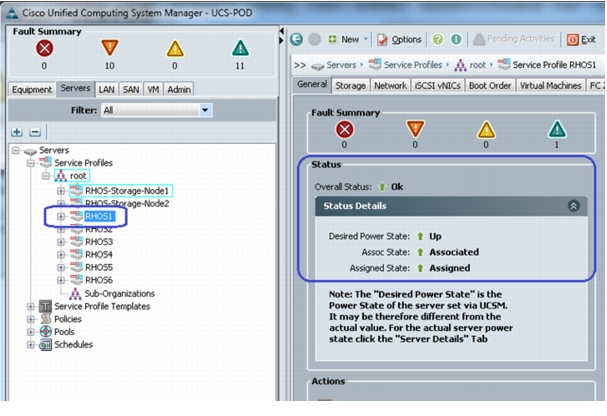Select the RHOS4 service profile

99,255
